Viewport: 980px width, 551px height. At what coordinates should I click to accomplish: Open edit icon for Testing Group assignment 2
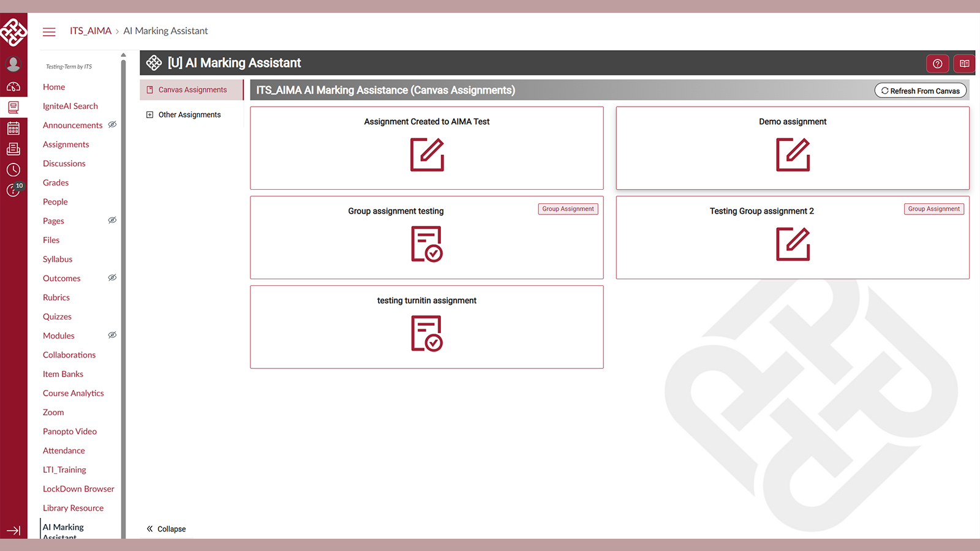pyautogui.click(x=793, y=244)
